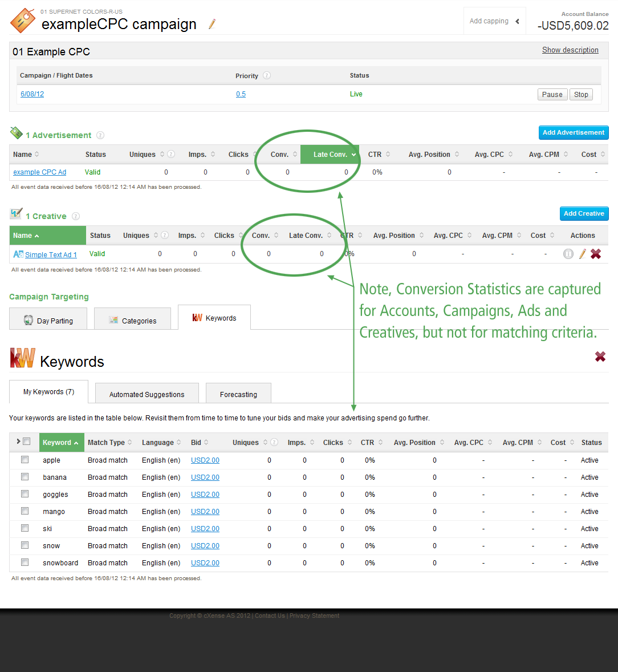Click large Keywords KW logo
This screenshot has width=618, height=672.
(x=22, y=358)
